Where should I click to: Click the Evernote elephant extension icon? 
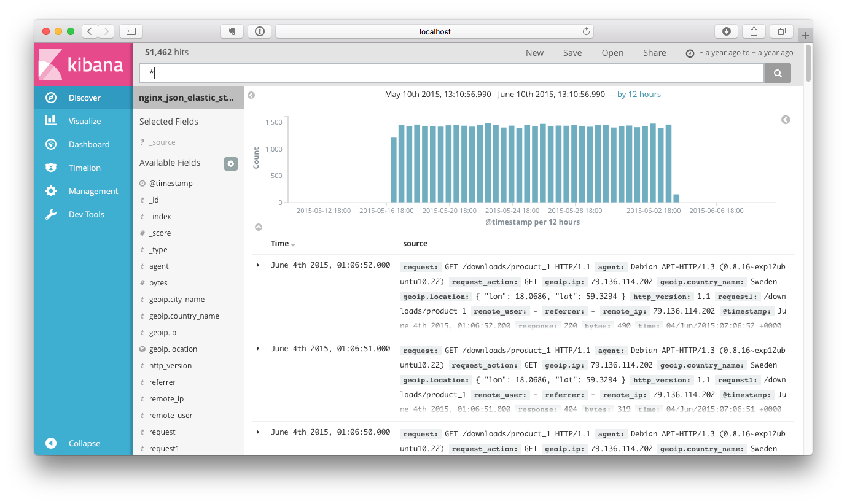coord(232,31)
